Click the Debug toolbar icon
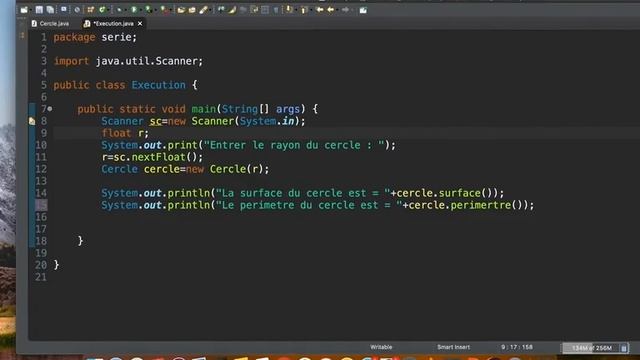640x360 pixels. tap(119, 10)
